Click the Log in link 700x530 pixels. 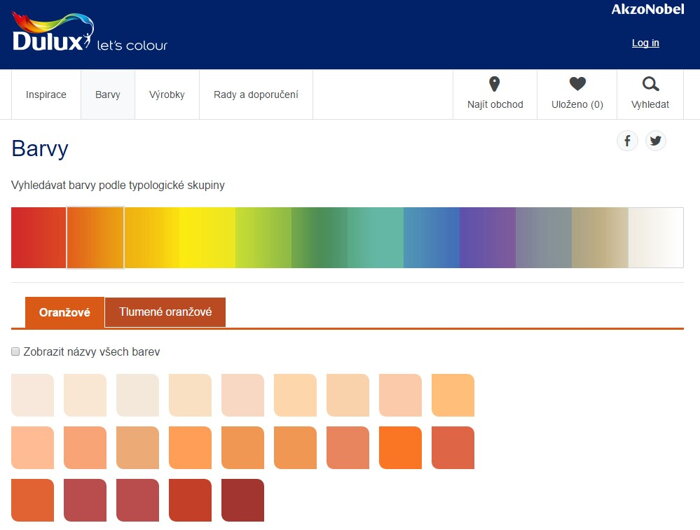click(x=645, y=43)
